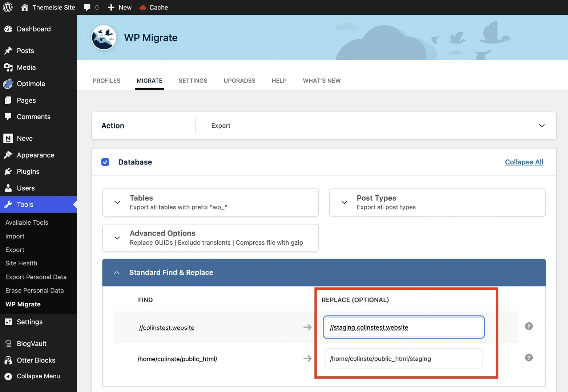Click the Collapse All link
The height and width of the screenshot is (392, 568).
pyautogui.click(x=524, y=162)
